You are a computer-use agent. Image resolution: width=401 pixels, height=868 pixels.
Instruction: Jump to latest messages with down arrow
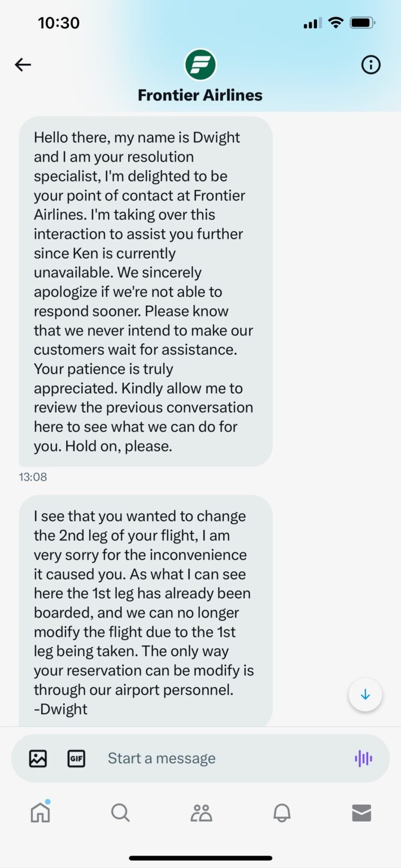coord(365,695)
